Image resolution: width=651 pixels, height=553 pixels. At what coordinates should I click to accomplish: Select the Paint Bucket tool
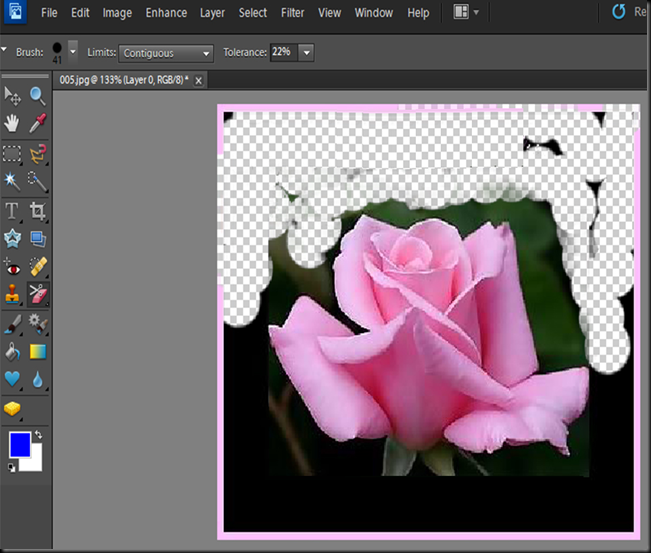click(x=12, y=352)
